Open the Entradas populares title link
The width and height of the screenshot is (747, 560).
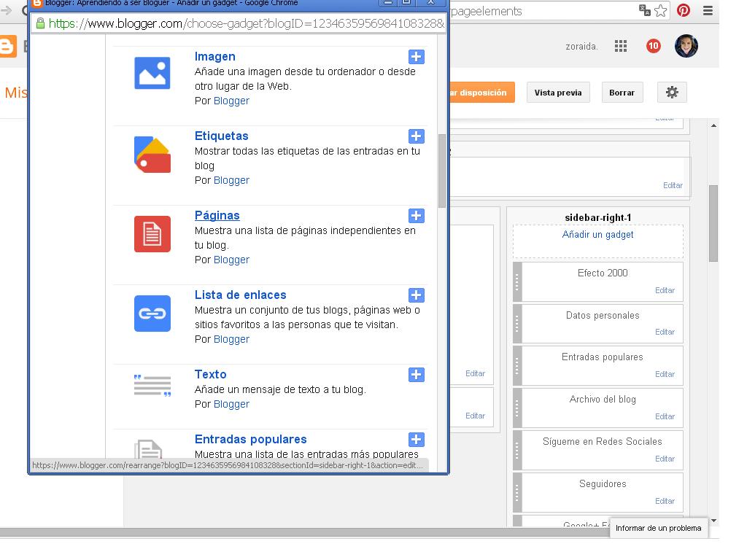(x=251, y=440)
